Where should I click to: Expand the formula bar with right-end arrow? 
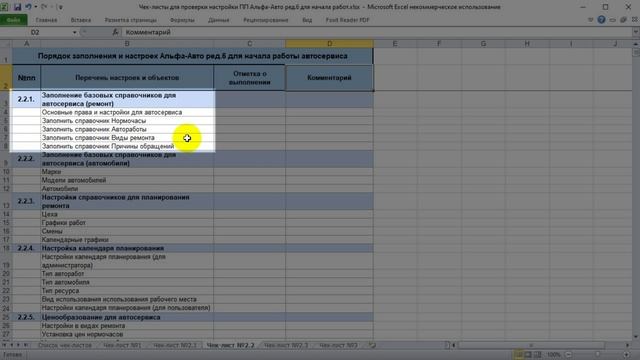(x=636, y=32)
